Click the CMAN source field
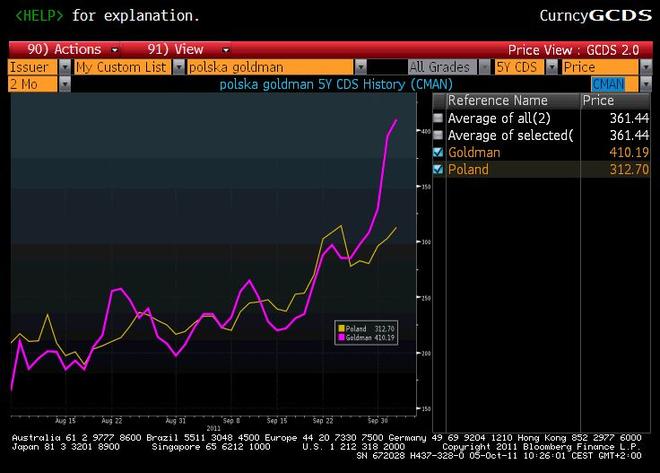Screen dimensions: 660x473 (614, 85)
